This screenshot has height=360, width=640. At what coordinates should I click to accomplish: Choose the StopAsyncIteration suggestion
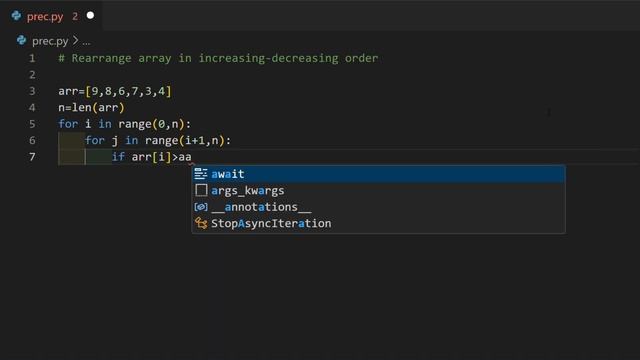tap(378, 223)
